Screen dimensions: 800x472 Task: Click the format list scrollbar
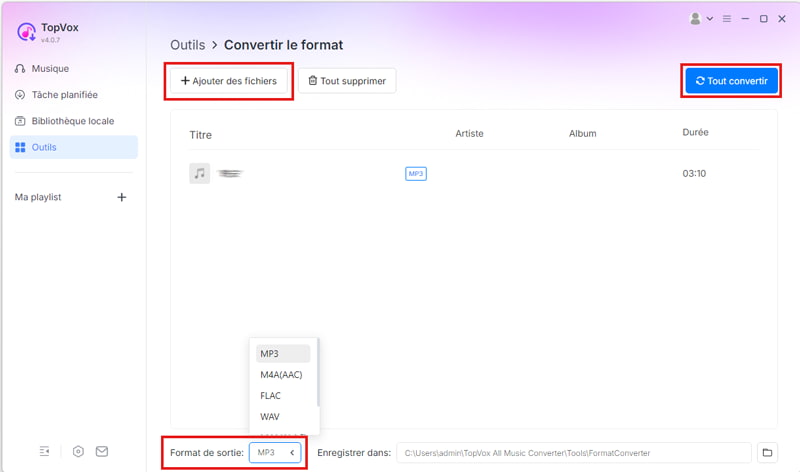click(x=318, y=372)
